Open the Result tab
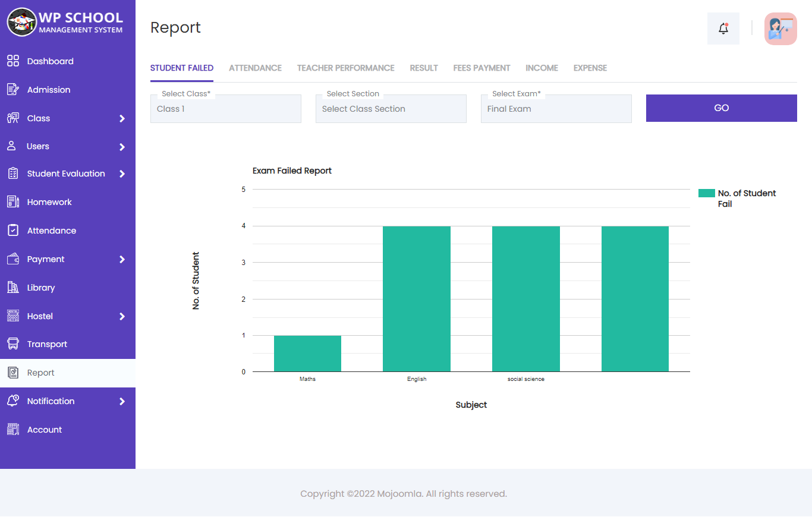The image size is (812, 517). tap(424, 68)
